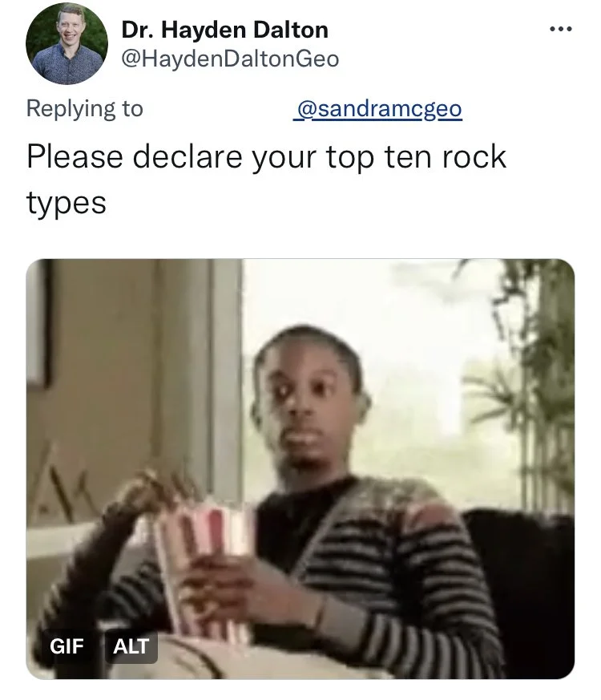Click the display name Dr. Hayden Dalton
601x700 pixels.
(x=225, y=30)
